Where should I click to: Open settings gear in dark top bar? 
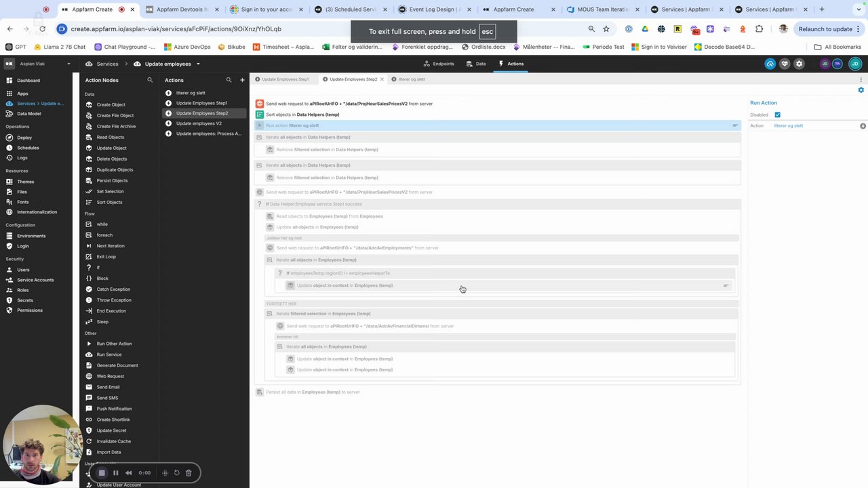point(799,64)
